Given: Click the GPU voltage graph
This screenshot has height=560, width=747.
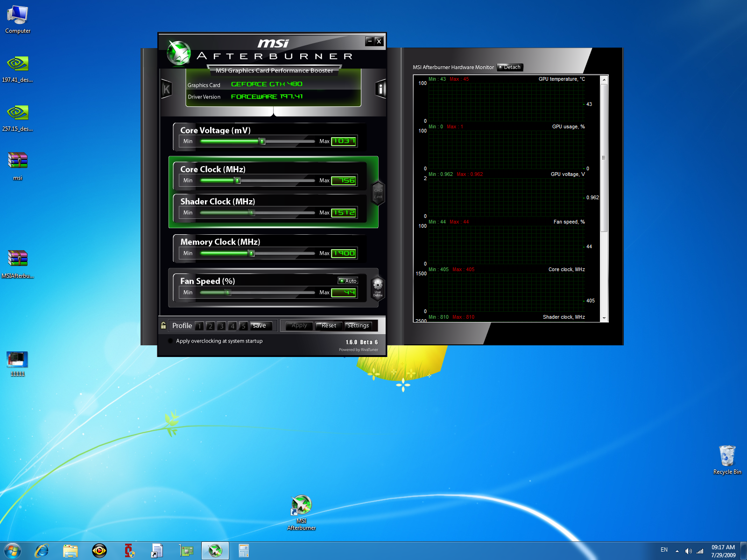Looking at the screenshot, I should 506,197.
